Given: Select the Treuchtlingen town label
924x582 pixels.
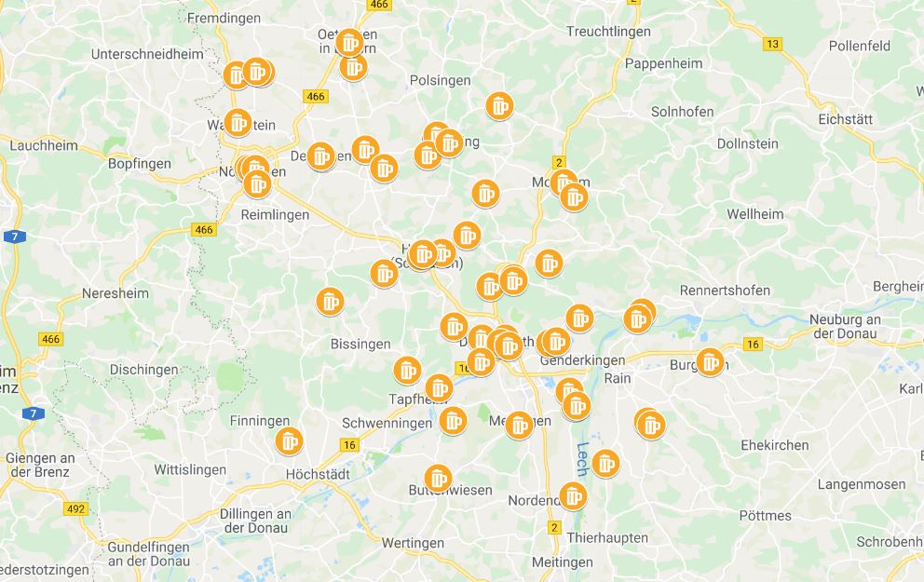Looking at the screenshot, I should 608,32.
